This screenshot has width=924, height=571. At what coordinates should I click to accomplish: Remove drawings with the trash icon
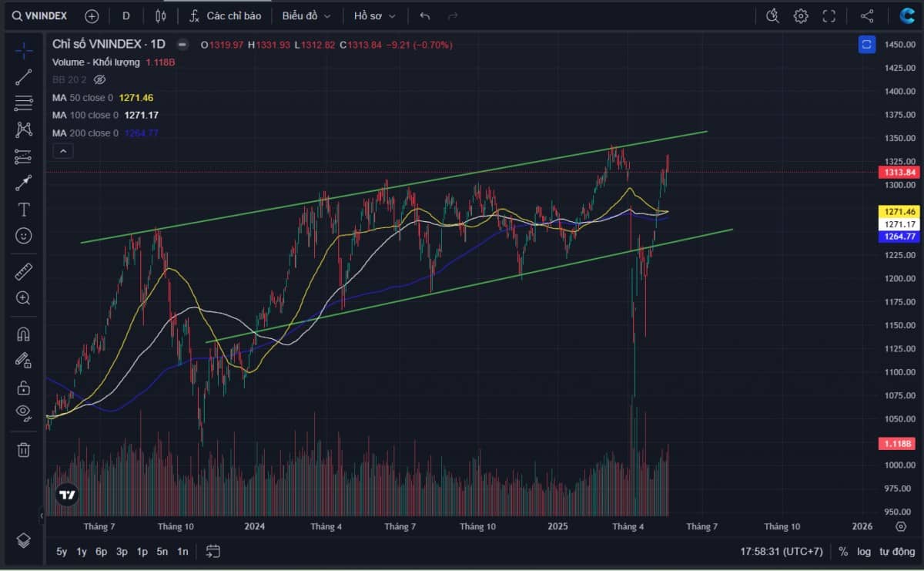tap(24, 450)
